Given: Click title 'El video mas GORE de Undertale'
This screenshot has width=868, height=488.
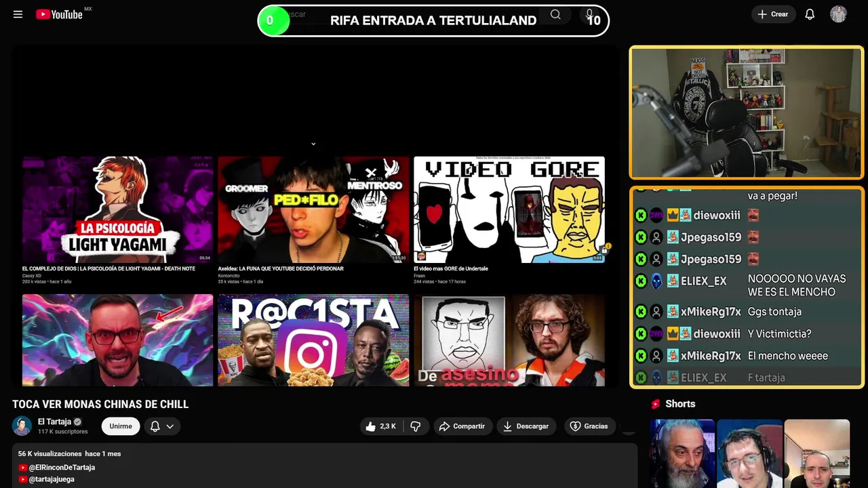Looking at the screenshot, I should tap(451, 269).
